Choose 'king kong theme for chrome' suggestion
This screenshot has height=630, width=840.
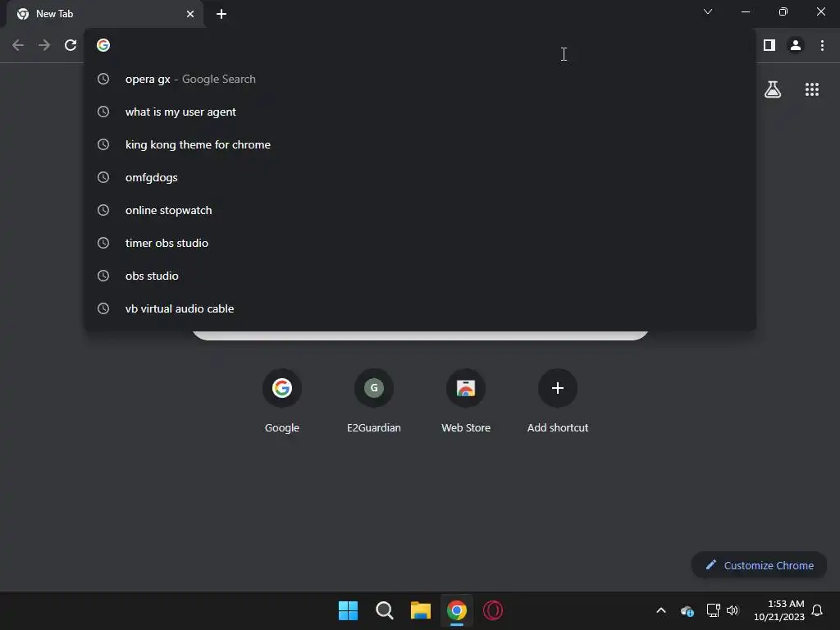pyautogui.click(x=420, y=144)
